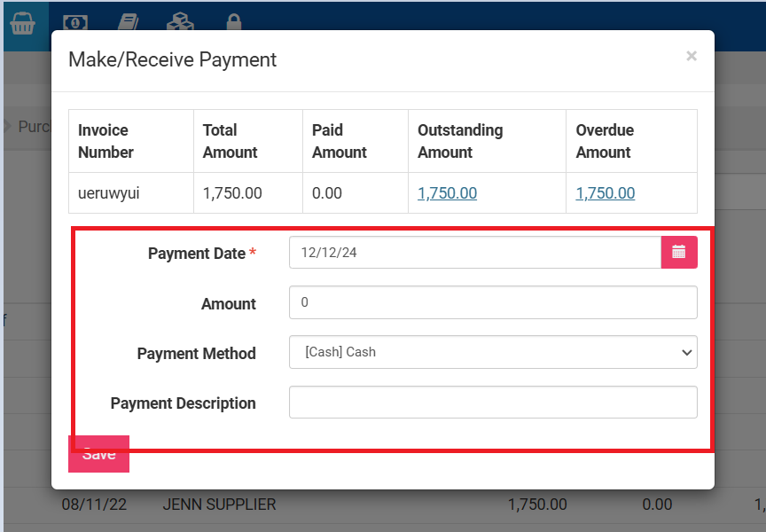Click the Paid Amount column header
Screen dimensions: 766x532
click(356, 141)
